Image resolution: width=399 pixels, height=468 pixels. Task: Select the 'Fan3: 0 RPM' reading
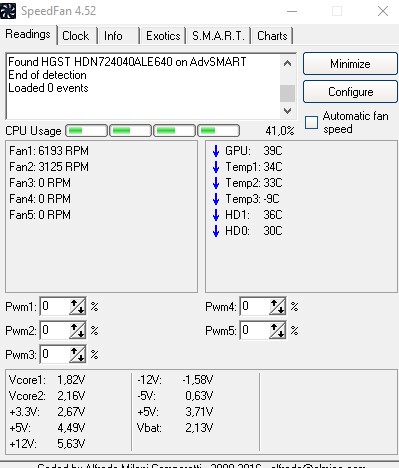[40, 183]
